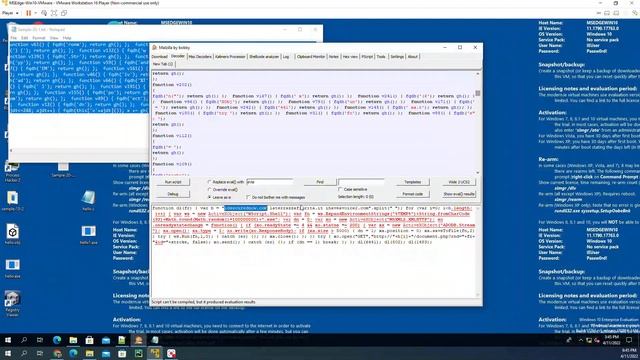Image resolution: width=640 pixels, height=360 pixels.
Task: Select 'Leave as is' radio option
Action: (209, 197)
